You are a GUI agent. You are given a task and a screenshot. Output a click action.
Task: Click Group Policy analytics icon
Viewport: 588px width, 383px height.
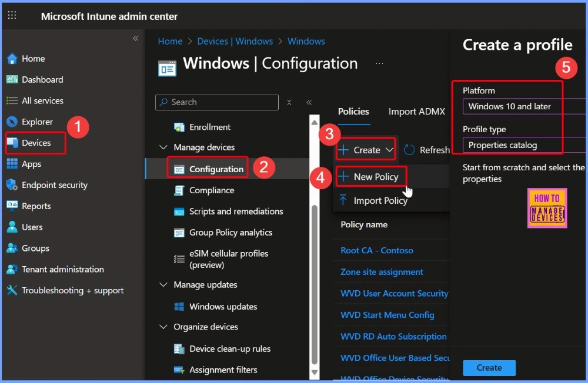click(179, 233)
